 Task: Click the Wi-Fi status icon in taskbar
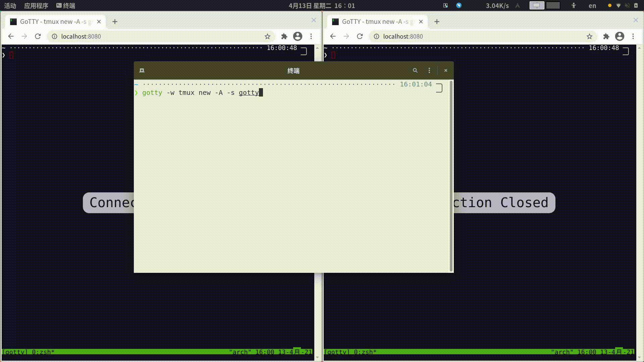pyautogui.click(x=619, y=5)
